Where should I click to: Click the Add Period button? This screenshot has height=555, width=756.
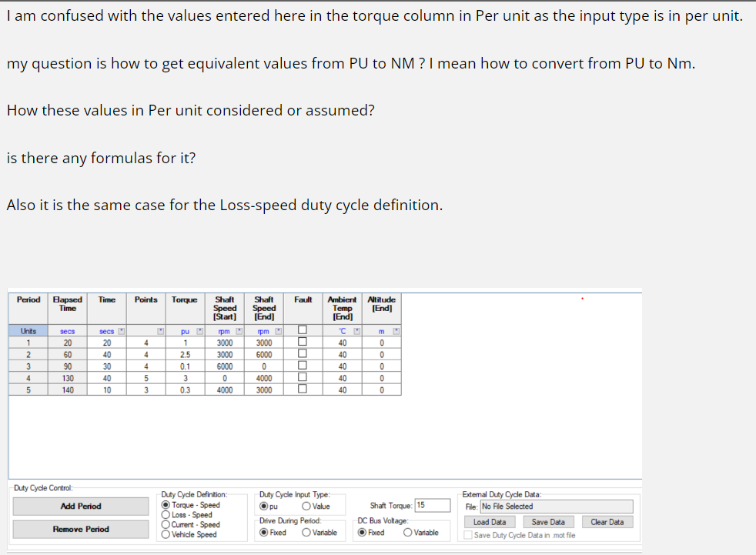[81, 507]
